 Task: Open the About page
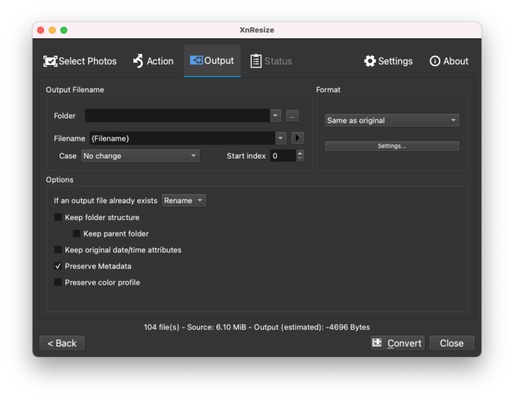pyautogui.click(x=449, y=61)
